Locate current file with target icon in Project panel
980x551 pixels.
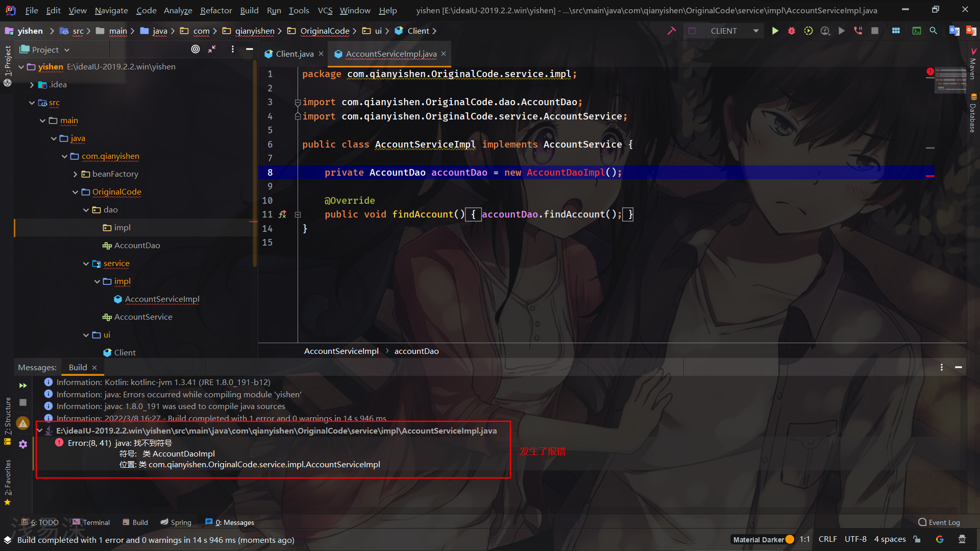click(x=195, y=49)
